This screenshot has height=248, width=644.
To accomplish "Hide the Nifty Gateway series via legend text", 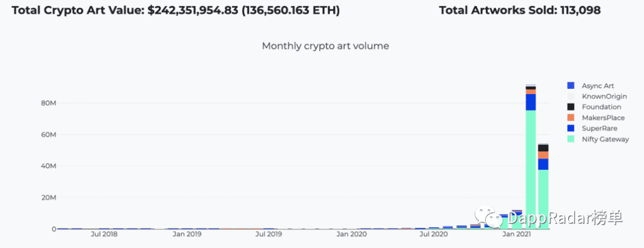I will (x=605, y=139).
